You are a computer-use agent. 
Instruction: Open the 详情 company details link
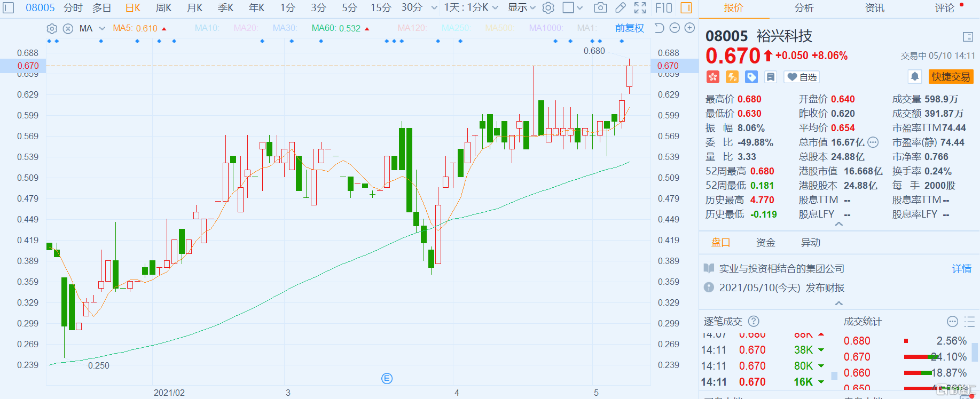point(961,268)
